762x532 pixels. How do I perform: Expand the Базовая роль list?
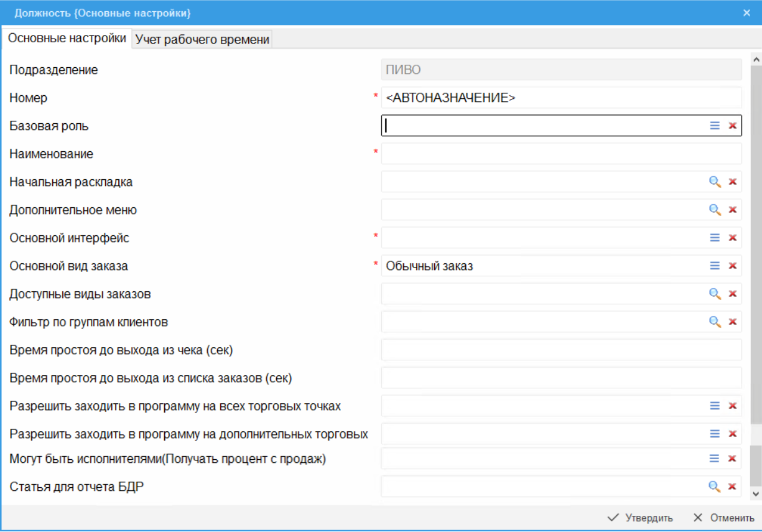[x=715, y=126]
